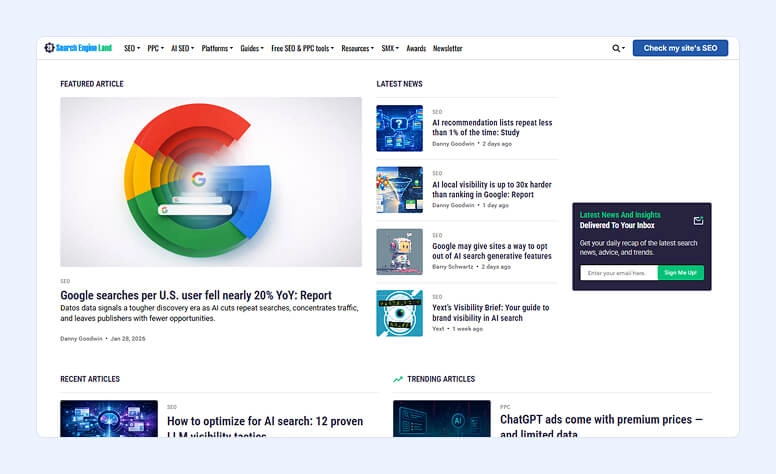Open Google searches fell 20% YoY headline
This screenshot has height=474, width=776.
[196, 295]
